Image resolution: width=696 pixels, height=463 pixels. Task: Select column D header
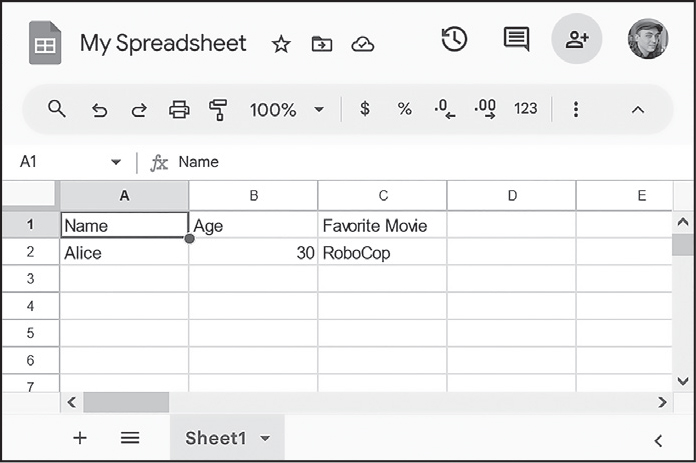[512, 196]
